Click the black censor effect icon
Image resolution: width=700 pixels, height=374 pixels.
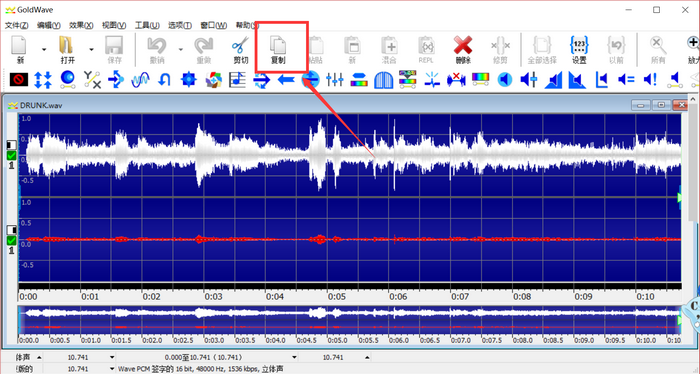[x=19, y=80]
